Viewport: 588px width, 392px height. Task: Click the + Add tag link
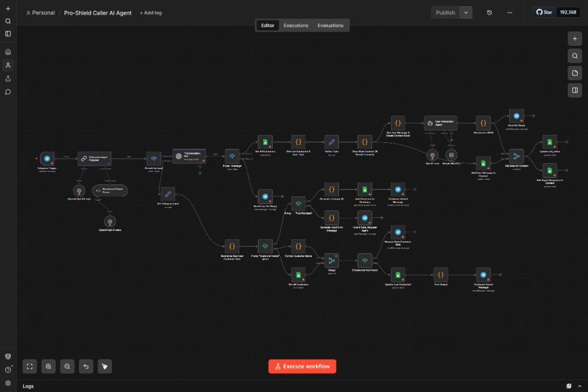point(151,13)
